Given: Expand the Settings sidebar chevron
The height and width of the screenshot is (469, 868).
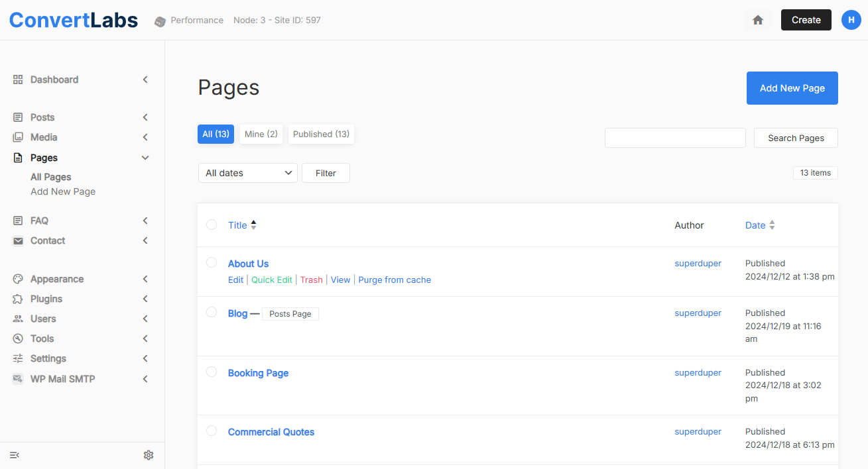Looking at the screenshot, I should [145, 358].
